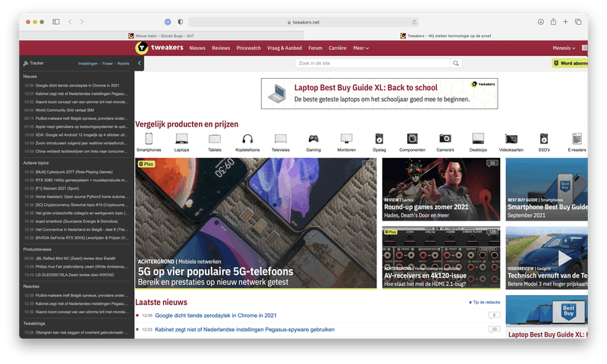Click the tracker Rechts link
This screenshot has height=364, width=607.
tap(124, 64)
